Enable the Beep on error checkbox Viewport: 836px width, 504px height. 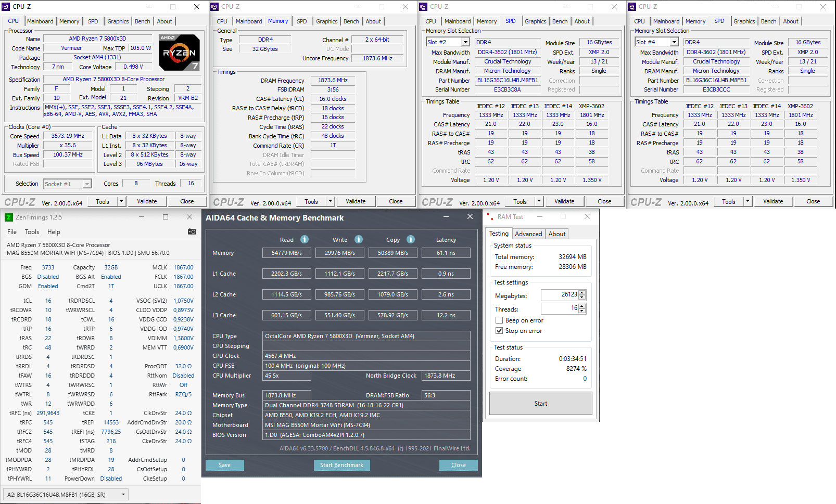(x=499, y=320)
